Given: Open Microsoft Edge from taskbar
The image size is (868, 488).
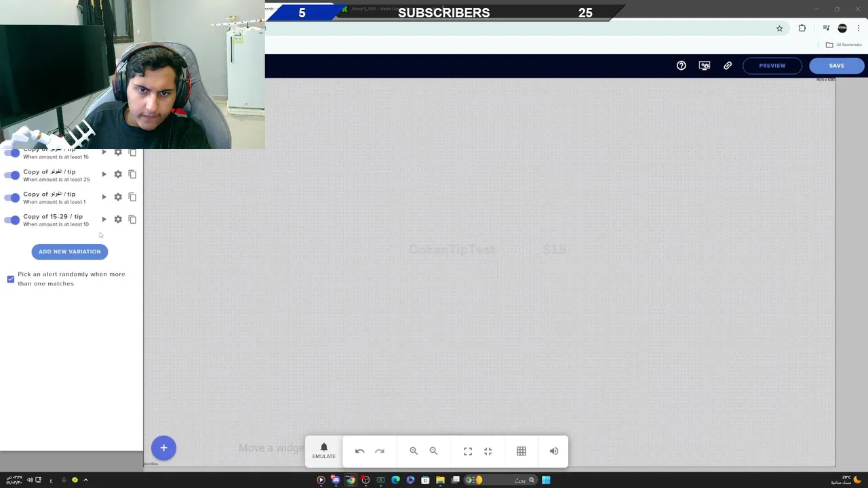Looking at the screenshot, I should coord(395,480).
